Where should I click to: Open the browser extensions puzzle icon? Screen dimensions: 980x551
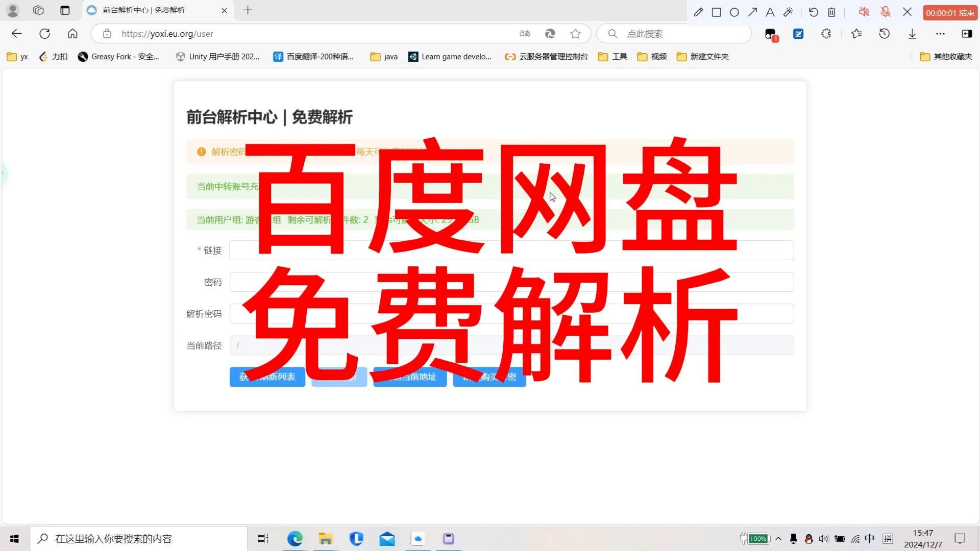pyautogui.click(x=826, y=34)
